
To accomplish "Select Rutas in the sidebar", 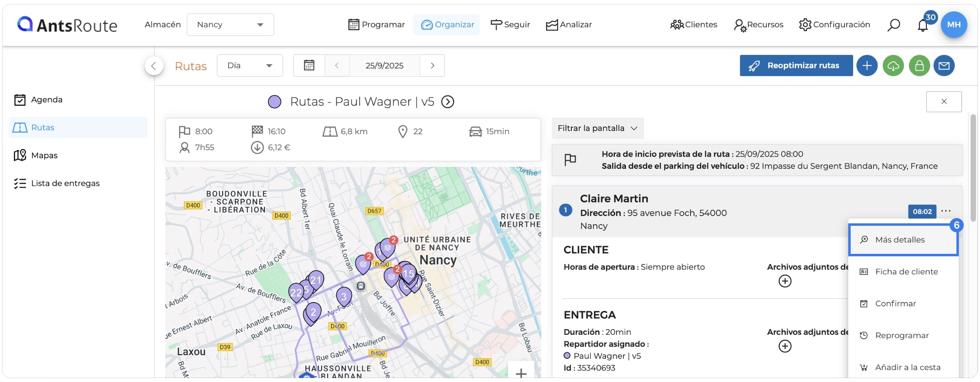I will tap(78, 128).
